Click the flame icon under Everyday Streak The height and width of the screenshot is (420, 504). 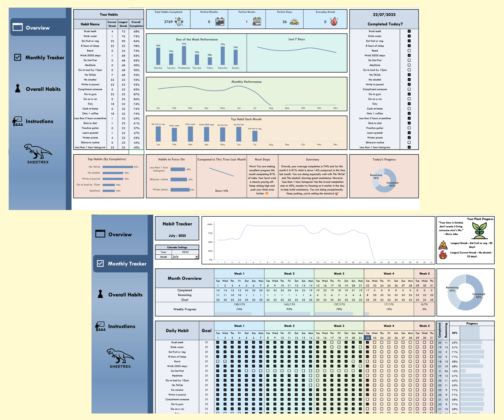click(334, 22)
